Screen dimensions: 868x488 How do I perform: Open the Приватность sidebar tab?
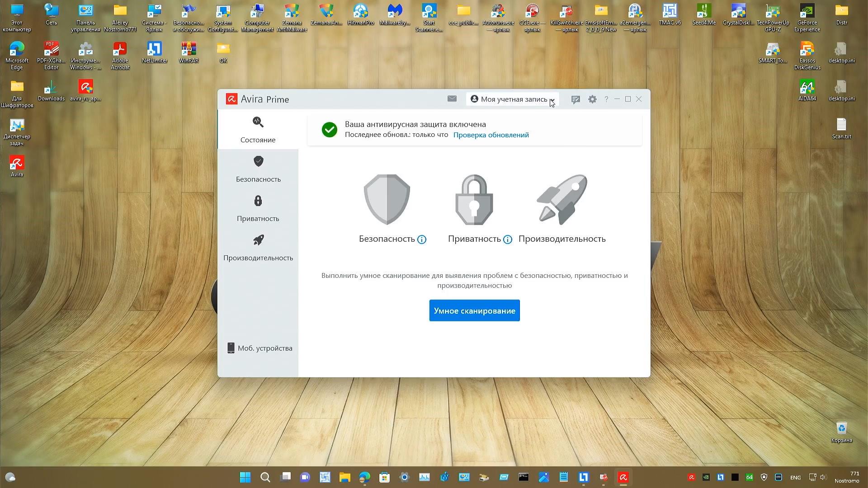pos(258,208)
